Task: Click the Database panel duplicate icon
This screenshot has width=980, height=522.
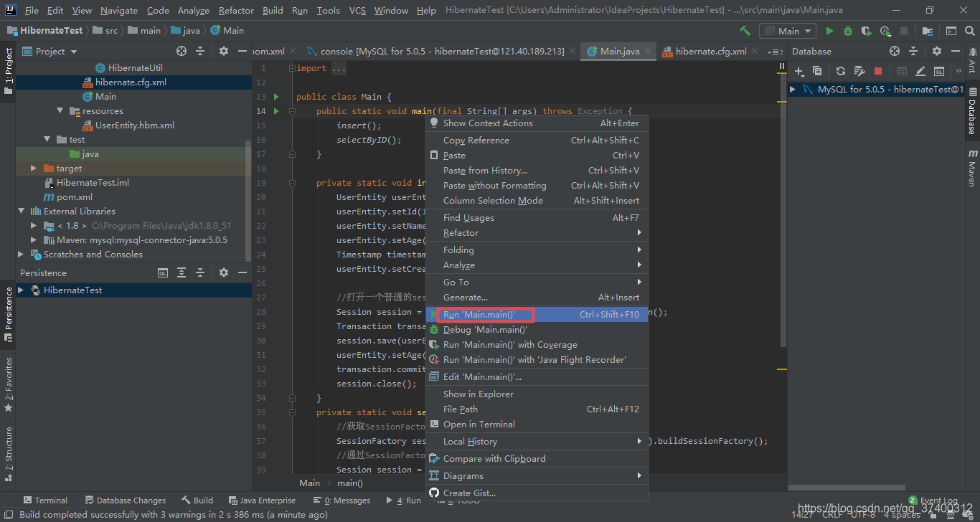Action: [817, 71]
